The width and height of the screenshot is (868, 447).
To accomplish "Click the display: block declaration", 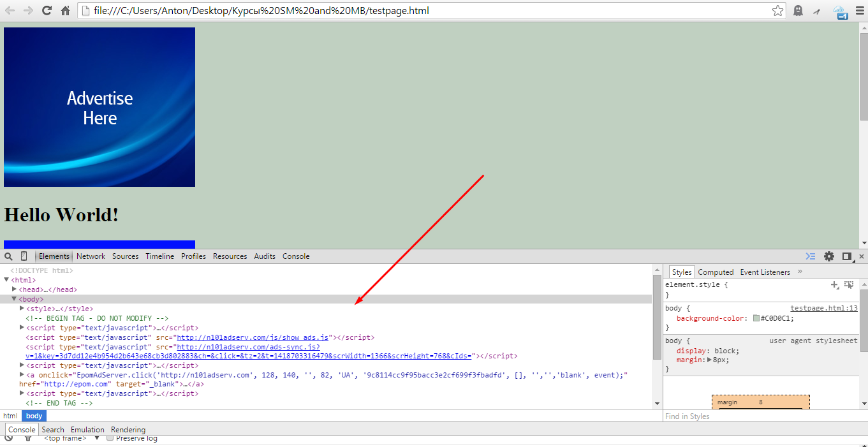I will click(707, 351).
